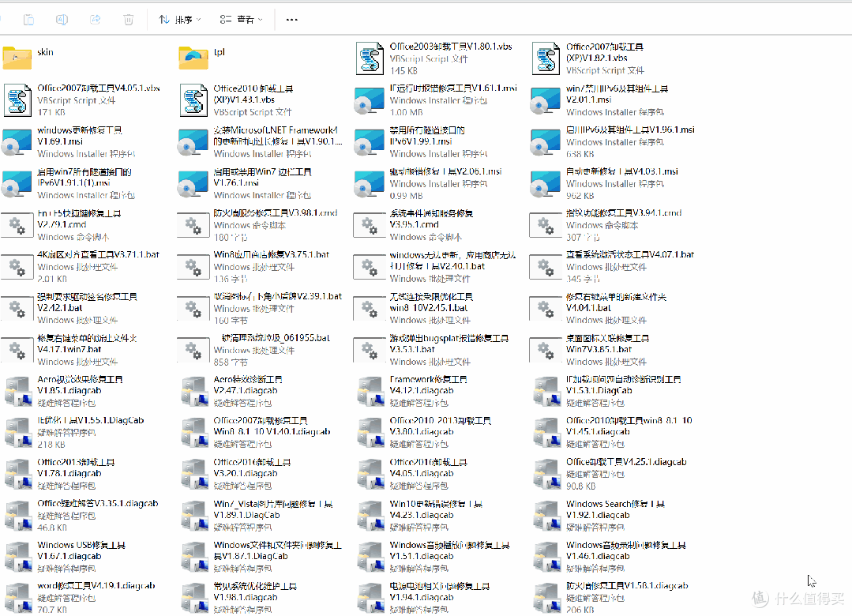Click the file name Office2010_2013卸载工具 V3.80.1.diagcab
This screenshot has width=852, height=616.
(440, 426)
